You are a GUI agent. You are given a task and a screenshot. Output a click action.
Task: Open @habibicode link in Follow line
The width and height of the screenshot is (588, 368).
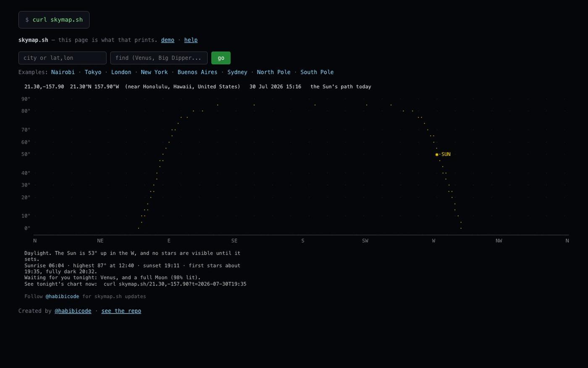tap(62, 297)
